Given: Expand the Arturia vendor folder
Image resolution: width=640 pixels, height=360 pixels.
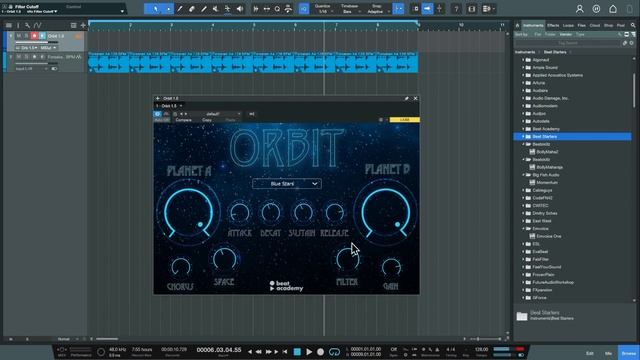Looking at the screenshot, I should point(523,83).
